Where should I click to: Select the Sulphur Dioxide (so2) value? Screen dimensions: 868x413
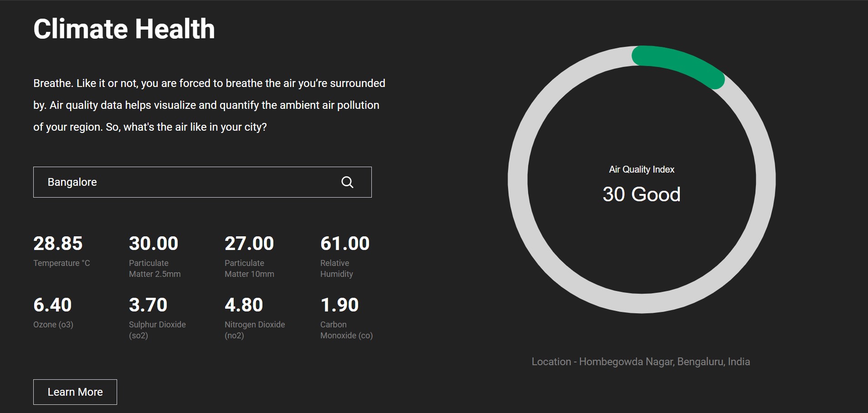click(148, 306)
